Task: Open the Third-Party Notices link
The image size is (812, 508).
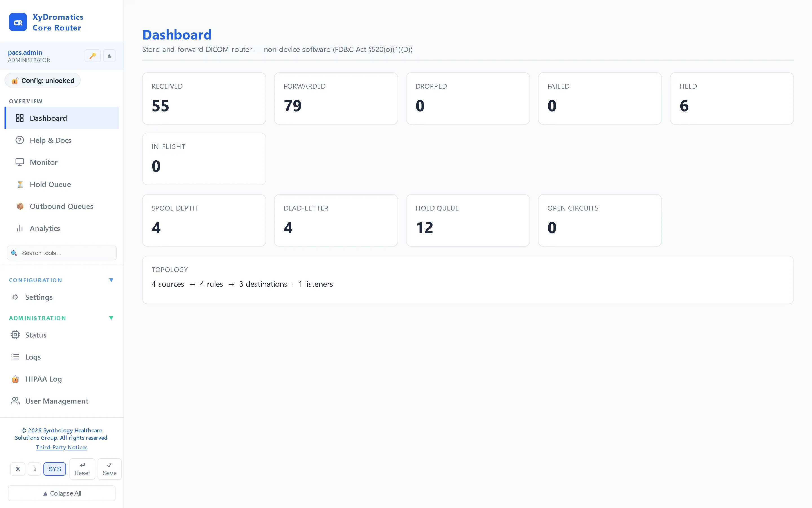Action: tap(62, 447)
